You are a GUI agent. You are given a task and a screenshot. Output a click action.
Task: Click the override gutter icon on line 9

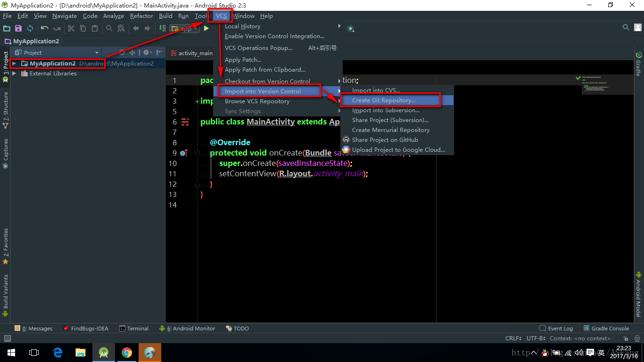(184, 153)
